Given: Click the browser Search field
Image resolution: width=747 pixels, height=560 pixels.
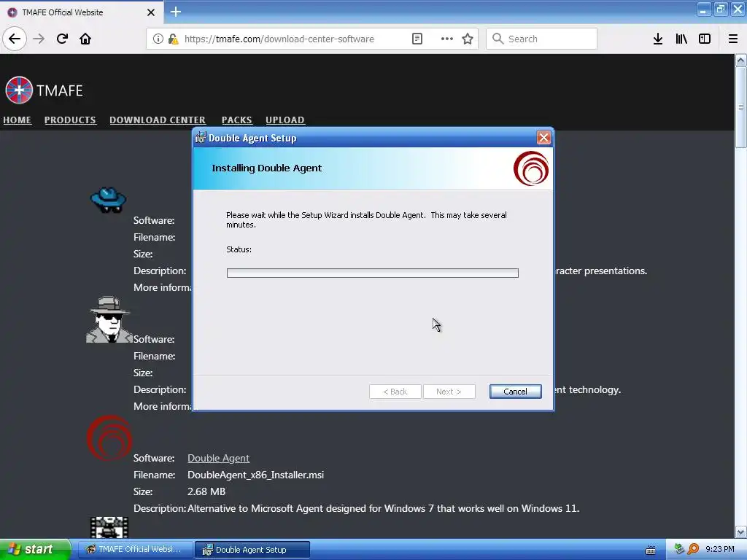Looking at the screenshot, I should pos(542,39).
